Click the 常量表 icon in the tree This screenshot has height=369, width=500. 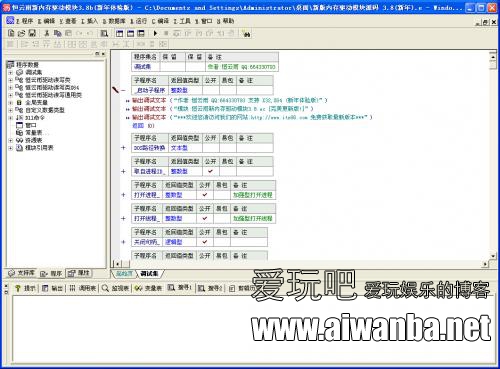pyautogui.click(x=20, y=133)
